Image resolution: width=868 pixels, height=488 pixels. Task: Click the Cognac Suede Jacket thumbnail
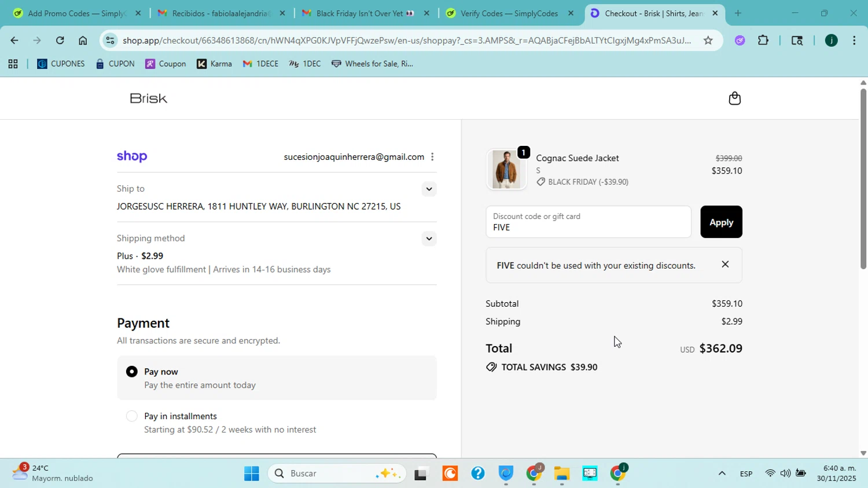[506, 170]
